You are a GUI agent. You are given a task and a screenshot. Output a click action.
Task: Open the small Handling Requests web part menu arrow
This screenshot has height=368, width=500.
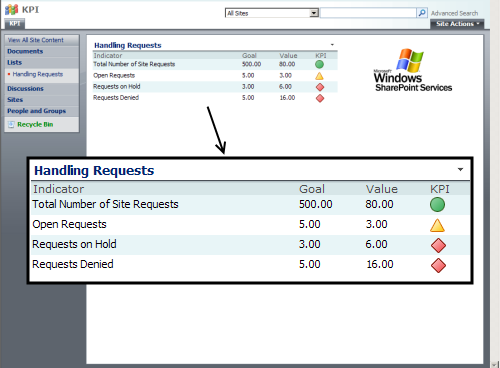pos(332,45)
